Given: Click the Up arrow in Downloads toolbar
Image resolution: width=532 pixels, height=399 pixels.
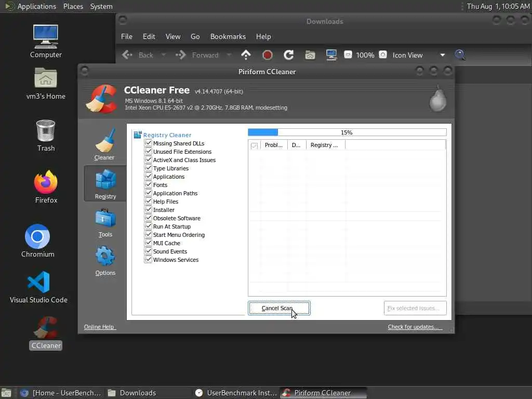Looking at the screenshot, I should click(x=246, y=55).
